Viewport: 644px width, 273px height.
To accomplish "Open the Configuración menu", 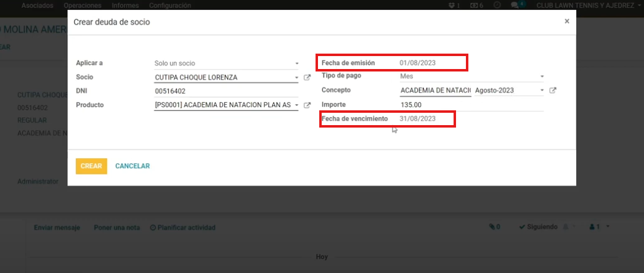I will click(x=170, y=6).
